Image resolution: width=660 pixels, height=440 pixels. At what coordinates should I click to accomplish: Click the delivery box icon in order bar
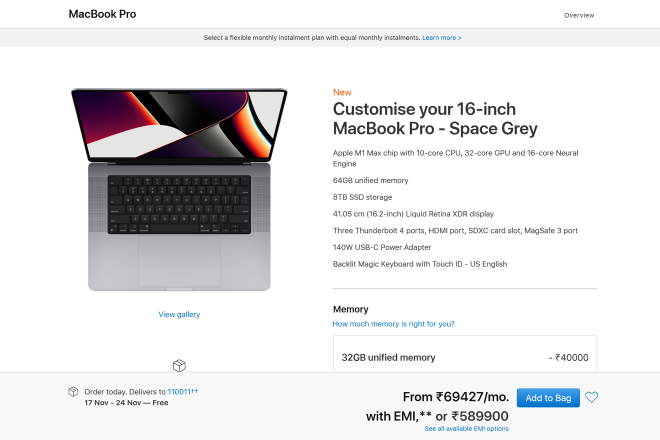point(73,392)
